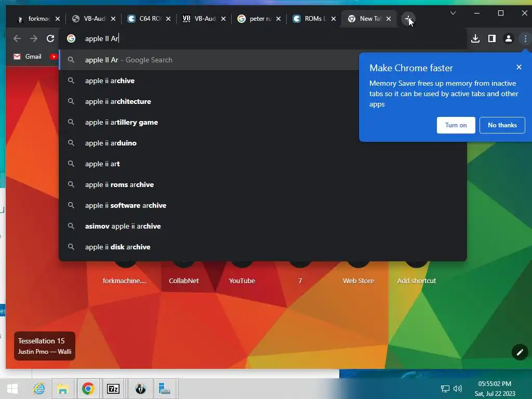Screen dimensions: 532x399
Task: Open Windows Start menu
Action: tap(12, 389)
